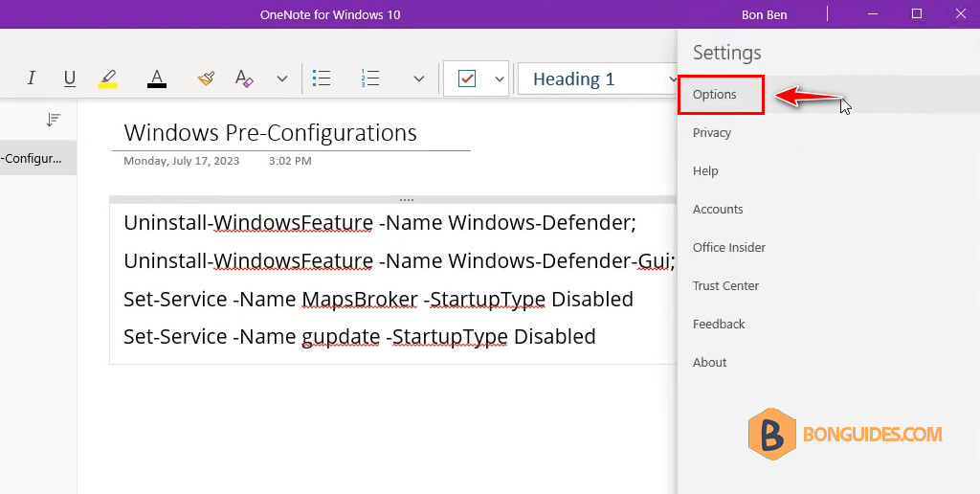Viewport: 980px width, 494px height.
Task: Click the font color button
Action: coord(157,79)
